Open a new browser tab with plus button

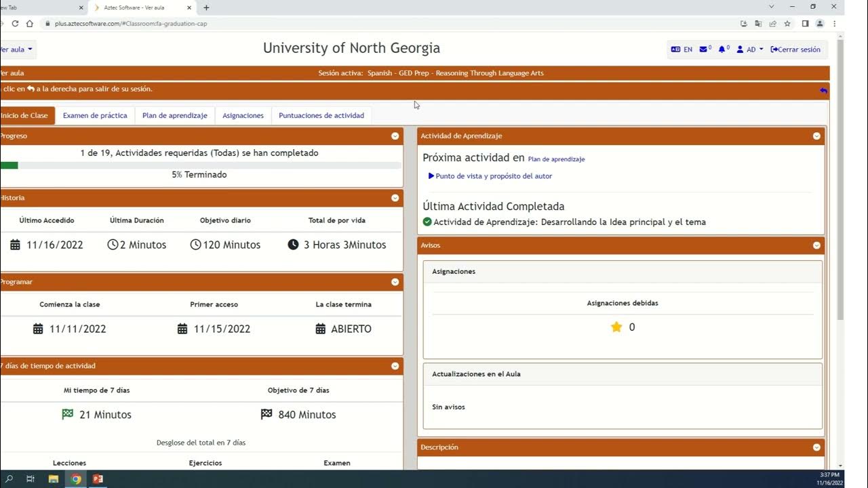(206, 7)
